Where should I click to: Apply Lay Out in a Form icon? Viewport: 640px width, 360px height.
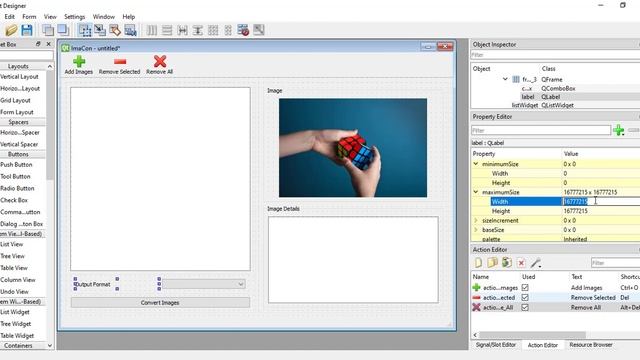click(x=228, y=30)
